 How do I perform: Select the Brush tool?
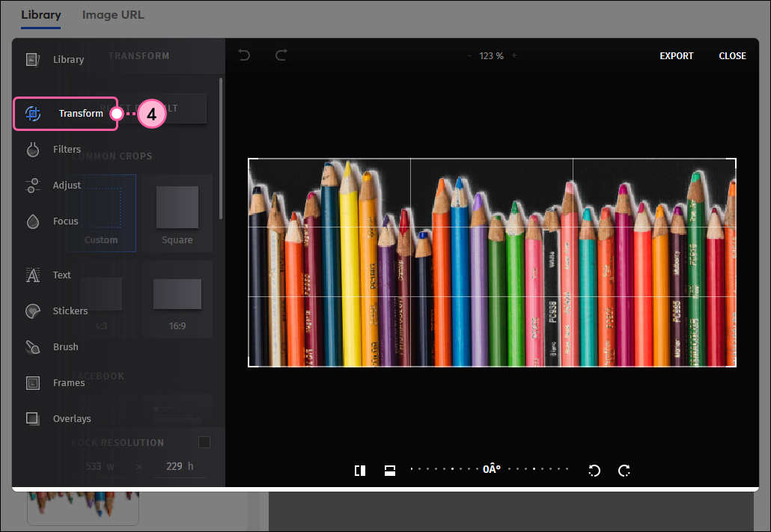[x=52, y=346]
